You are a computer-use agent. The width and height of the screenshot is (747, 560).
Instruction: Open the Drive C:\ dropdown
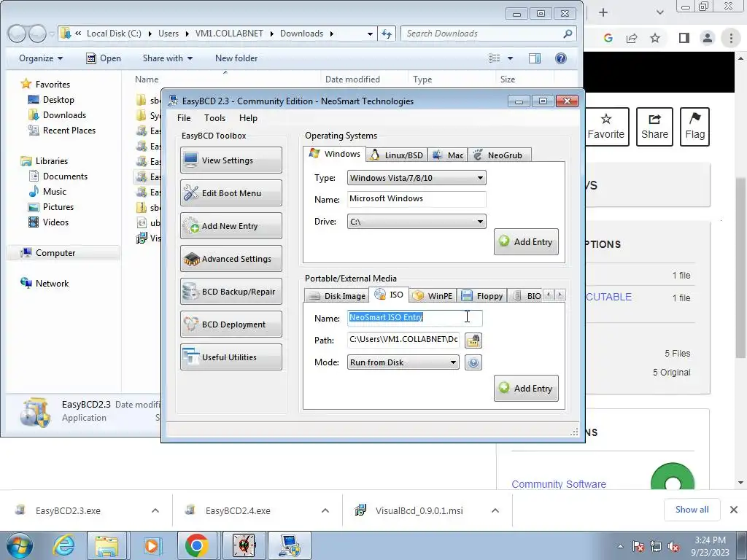click(x=417, y=222)
